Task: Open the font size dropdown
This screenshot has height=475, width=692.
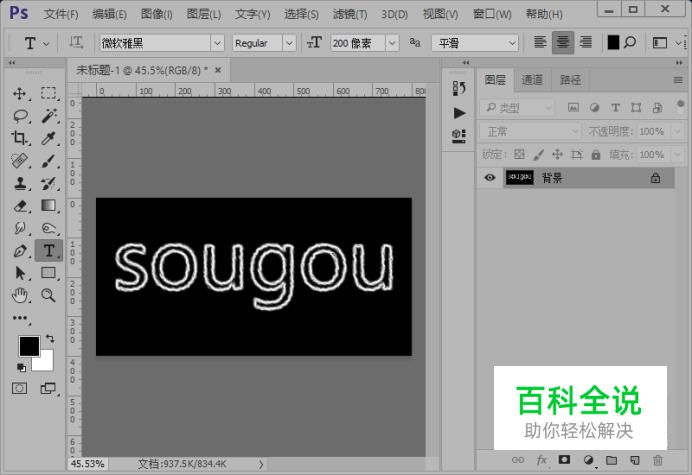Action: point(392,43)
